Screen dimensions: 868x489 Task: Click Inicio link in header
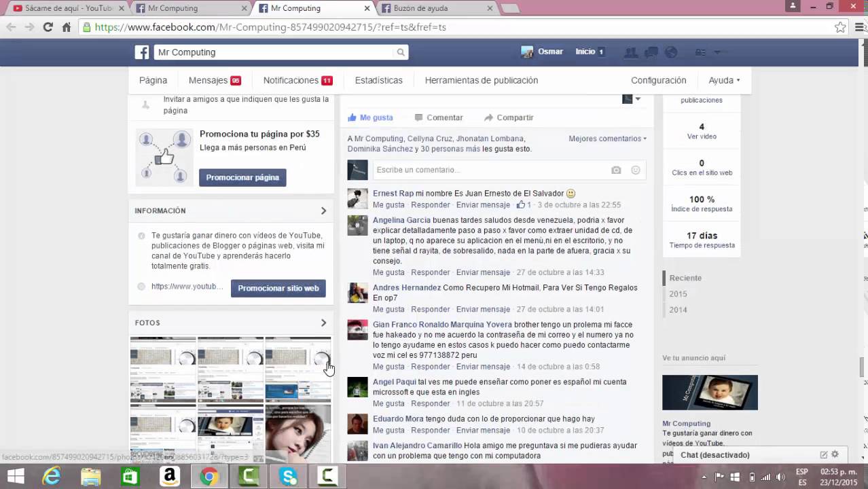(585, 52)
